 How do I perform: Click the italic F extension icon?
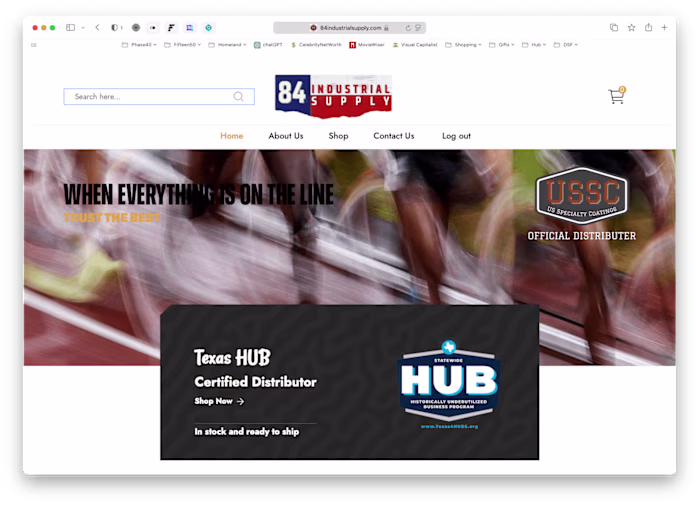171,28
